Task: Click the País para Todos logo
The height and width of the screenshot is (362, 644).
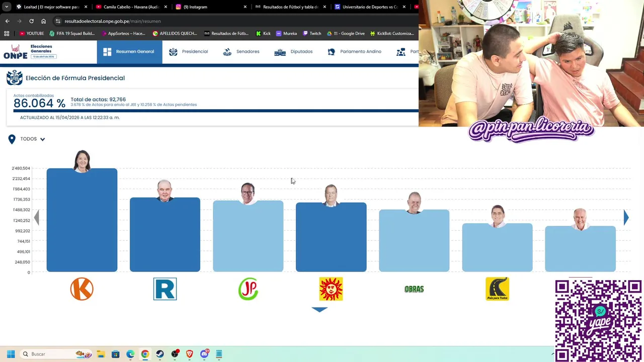Action: [497, 289]
